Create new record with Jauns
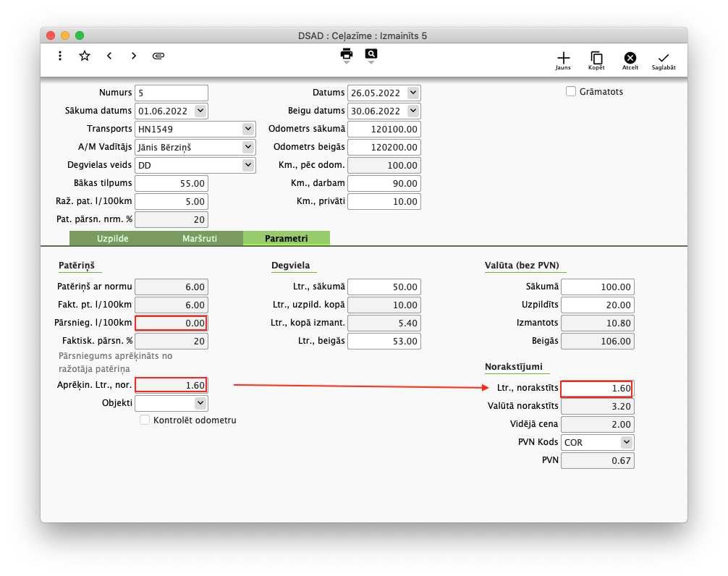Screen dimensions: 728x576 [x=563, y=59]
